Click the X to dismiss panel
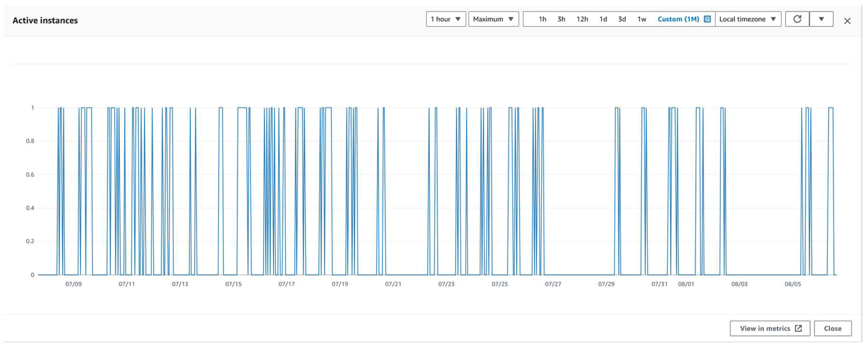 click(847, 21)
